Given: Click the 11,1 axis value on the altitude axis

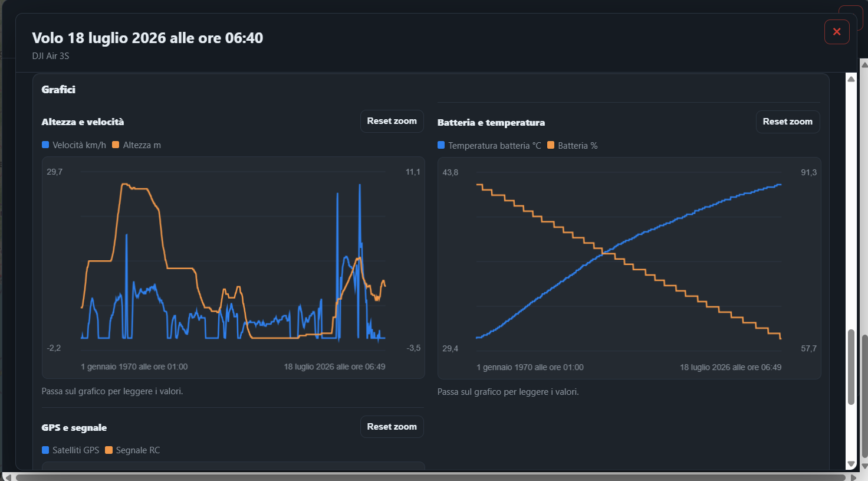Looking at the screenshot, I should pyautogui.click(x=413, y=172).
